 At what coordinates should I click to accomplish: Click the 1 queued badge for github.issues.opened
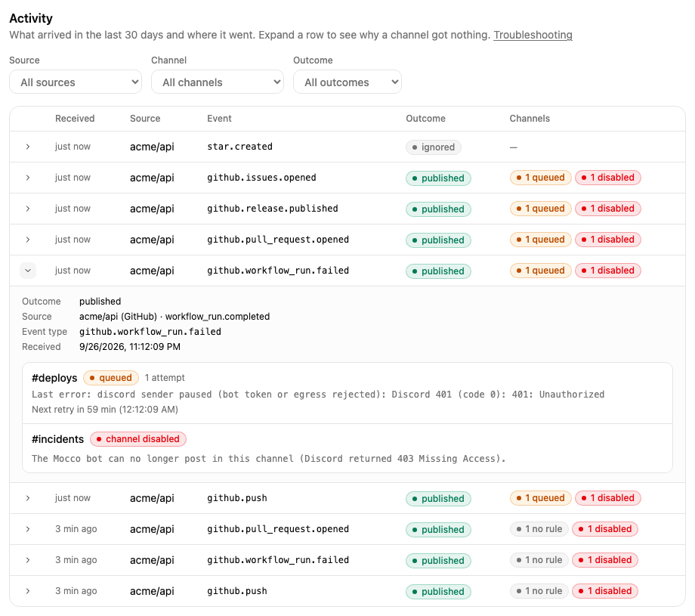(540, 178)
